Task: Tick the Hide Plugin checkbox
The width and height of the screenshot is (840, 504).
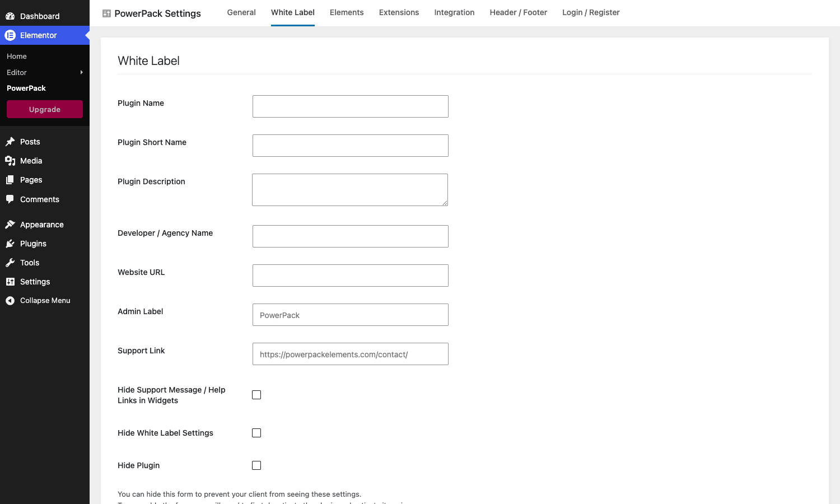Action: (x=256, y=465)
